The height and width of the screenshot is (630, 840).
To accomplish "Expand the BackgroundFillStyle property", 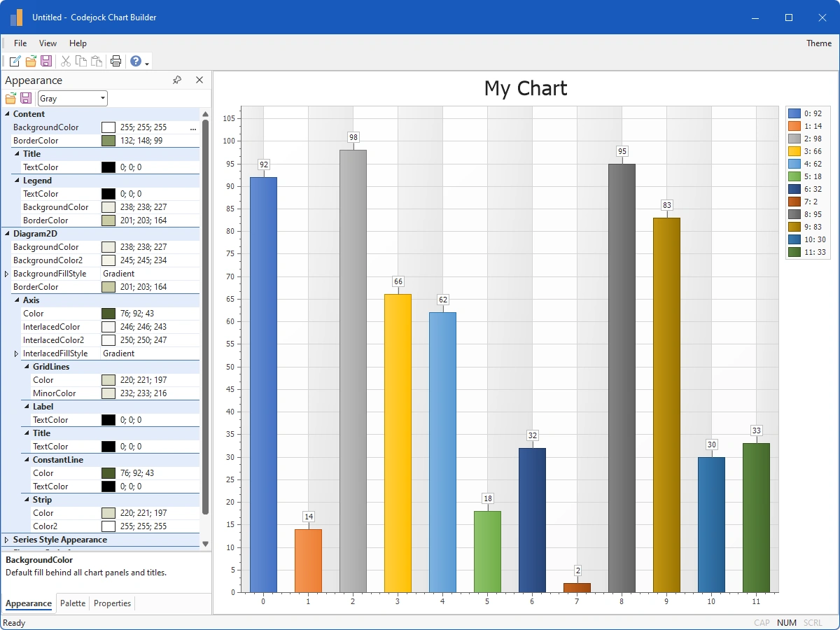I will (7, 274).
